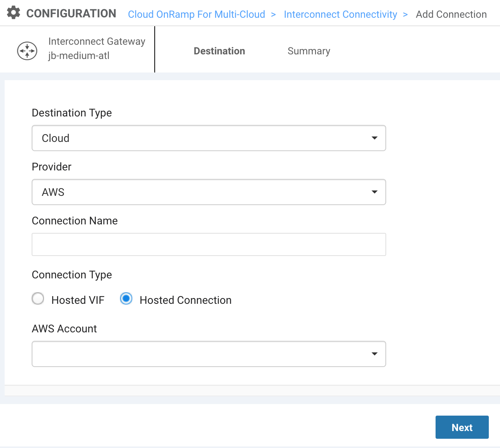Screen dimensions: 500x448
Task: Open Interconnect Connectivity breadcrumb link
Action: (340, 14)
